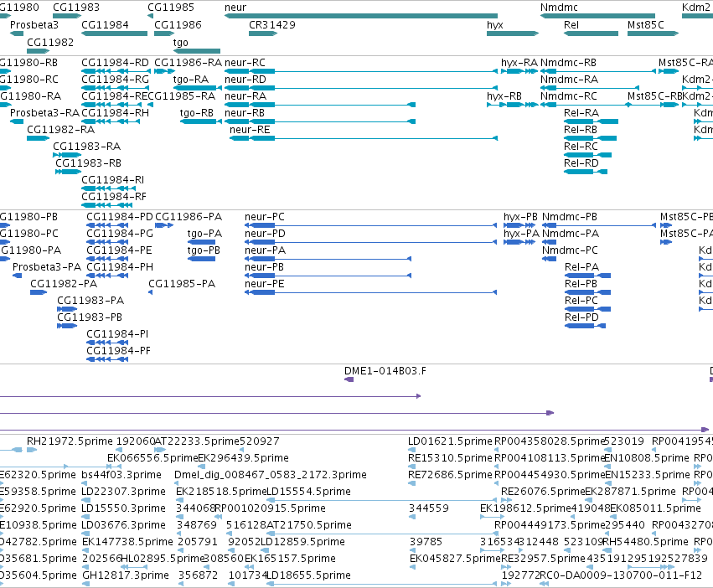
Task: Click the CR31429 gene label
Action: tap(271, 24)
